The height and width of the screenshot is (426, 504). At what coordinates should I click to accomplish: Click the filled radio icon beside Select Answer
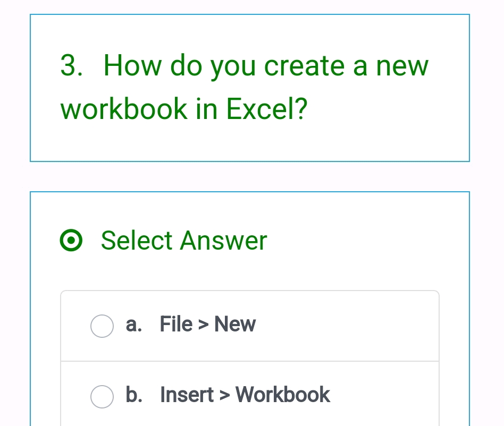(x=71, y=241)
